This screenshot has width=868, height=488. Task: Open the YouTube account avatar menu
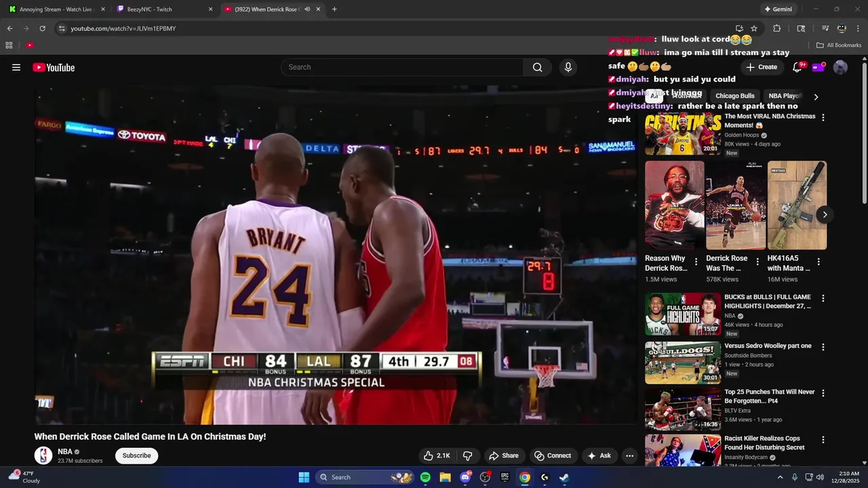coord(840,67)
